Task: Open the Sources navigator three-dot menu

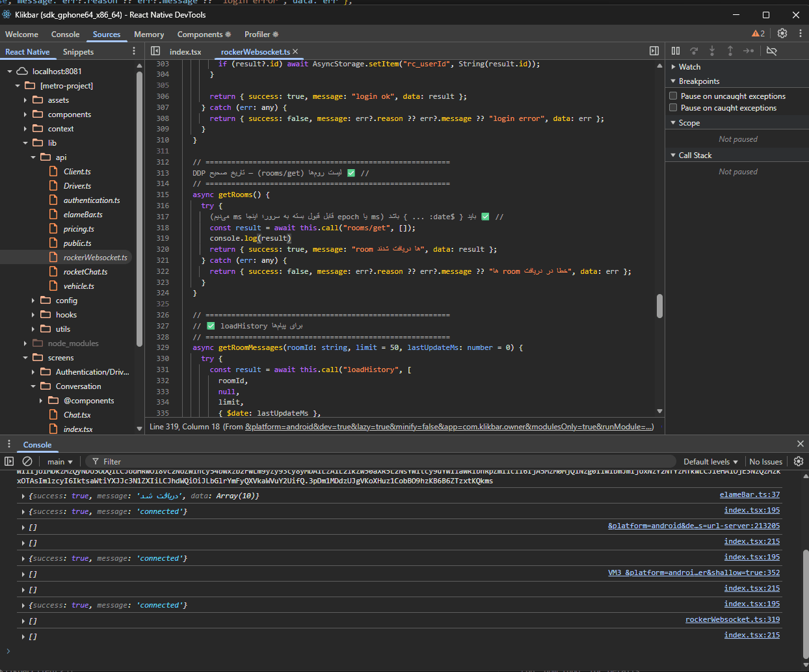Action: [134, 51]
